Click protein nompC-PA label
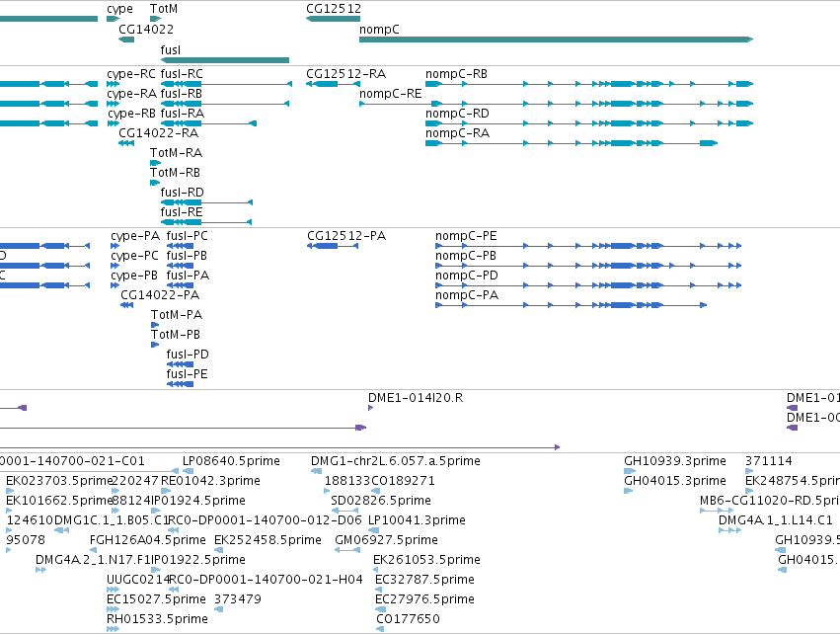Screen dimensions: 840x634 467,295
